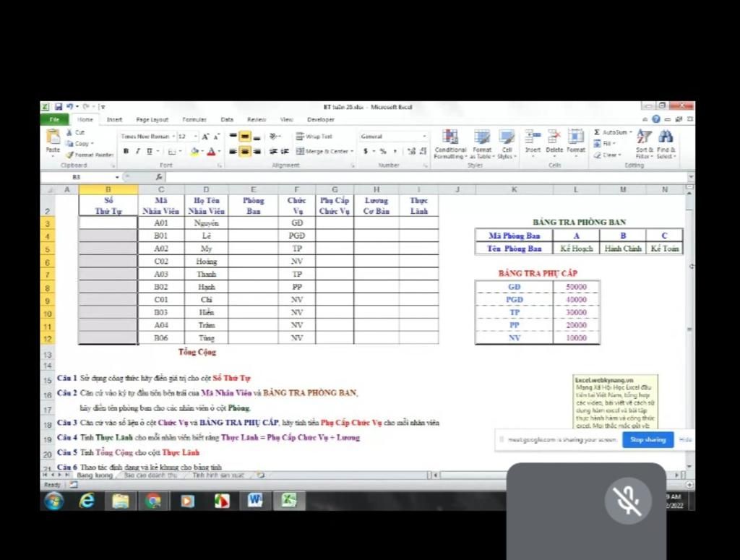Expand the Clear dropdown in Editing group

[619, 155]
